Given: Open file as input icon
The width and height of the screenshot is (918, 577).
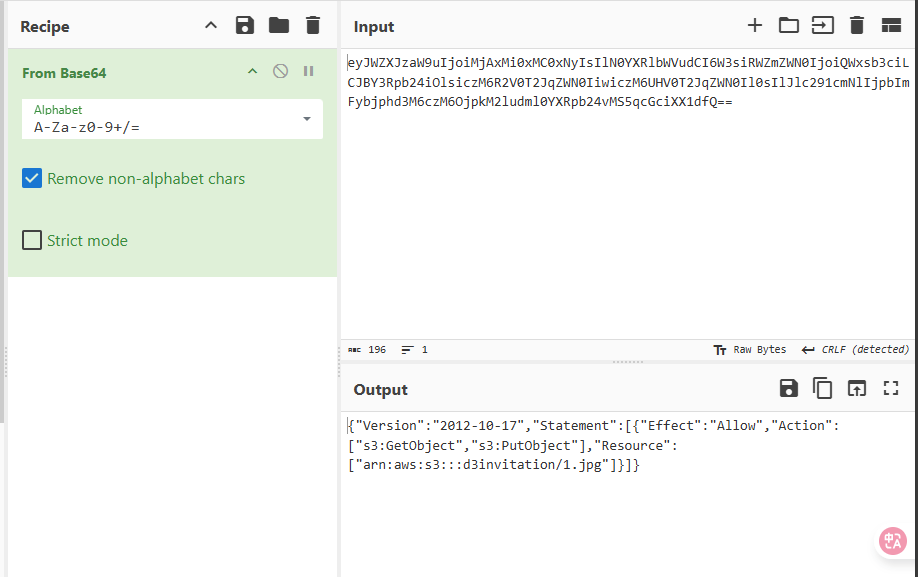Looking at the screenshot, I should point(822,26).
